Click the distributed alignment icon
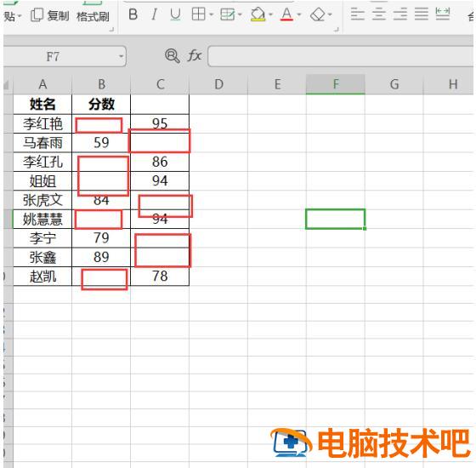Image resolution: width=476 pixels, height=468 pixels. pos(443,14)
